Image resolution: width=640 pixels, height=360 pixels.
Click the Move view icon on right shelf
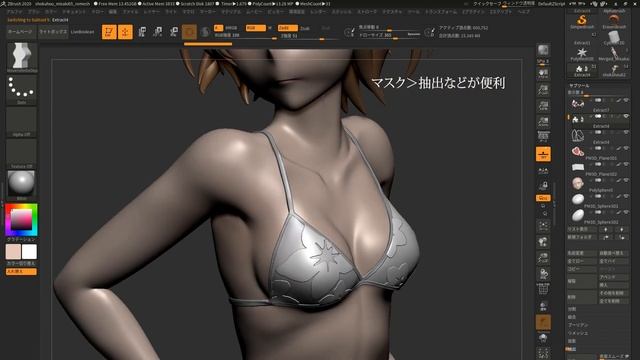tap(543, 242)
